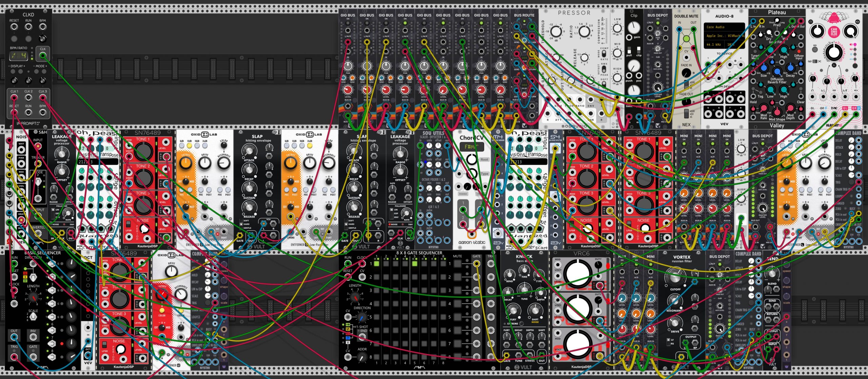The image size is (868, 379).
Task: Click the CV input jack on Double Mute
Action: (x=686, y=57)
